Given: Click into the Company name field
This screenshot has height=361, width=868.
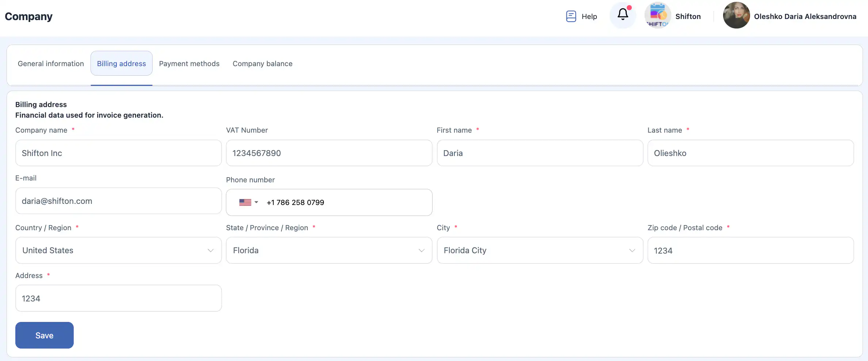Looking at the screenshot, I should (118, 153).
